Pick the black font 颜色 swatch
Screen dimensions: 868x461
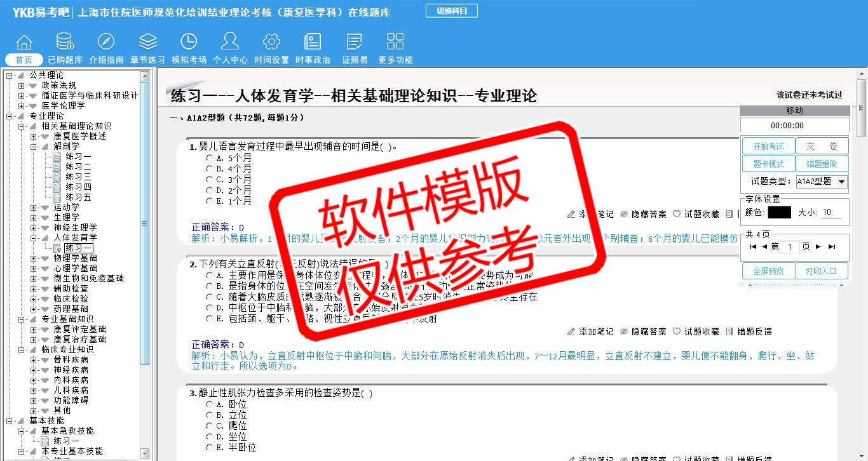[779, 213]
